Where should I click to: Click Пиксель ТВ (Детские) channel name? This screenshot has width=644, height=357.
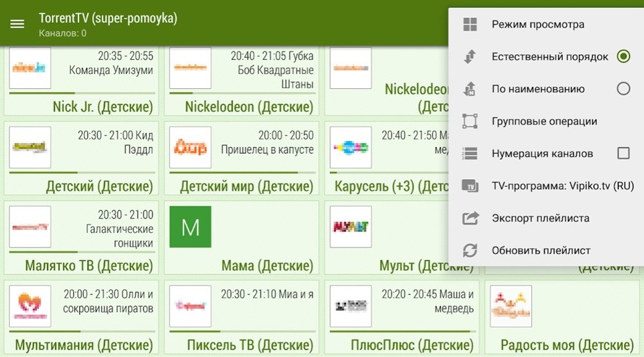point(250,345)
